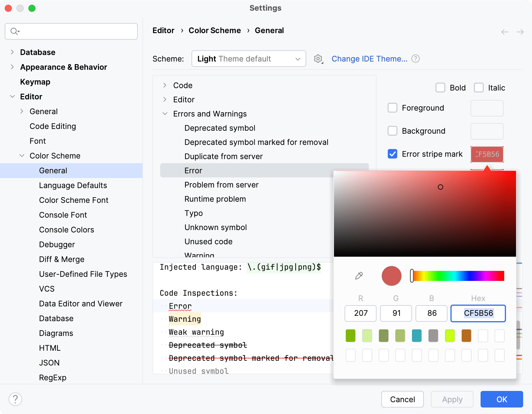Open the Keymap settings page
Image resolution: width=532 pixels, height=414 pixels.
point(35,82)
